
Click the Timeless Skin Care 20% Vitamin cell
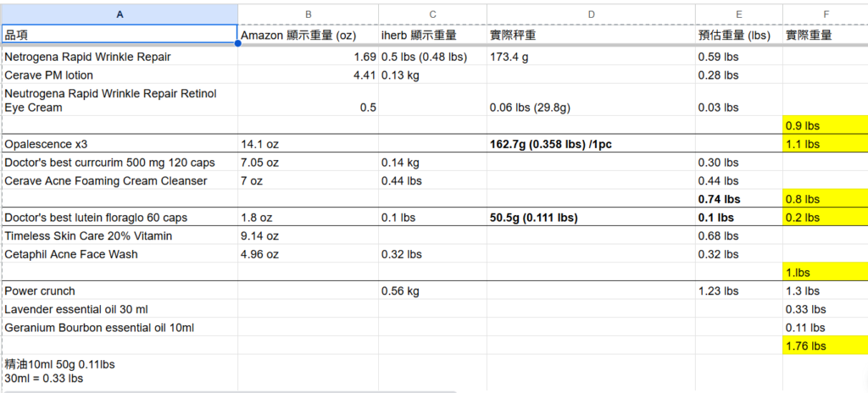(119, 235)
